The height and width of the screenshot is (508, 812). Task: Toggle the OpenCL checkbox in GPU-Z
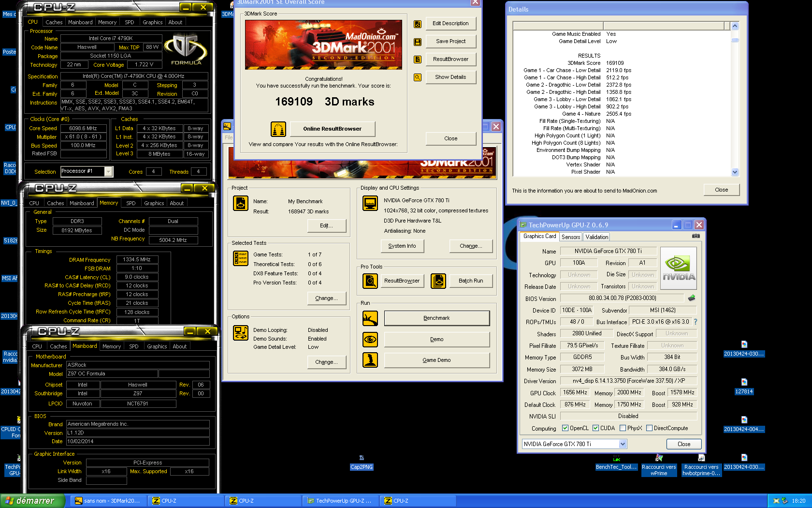point(565,428)
